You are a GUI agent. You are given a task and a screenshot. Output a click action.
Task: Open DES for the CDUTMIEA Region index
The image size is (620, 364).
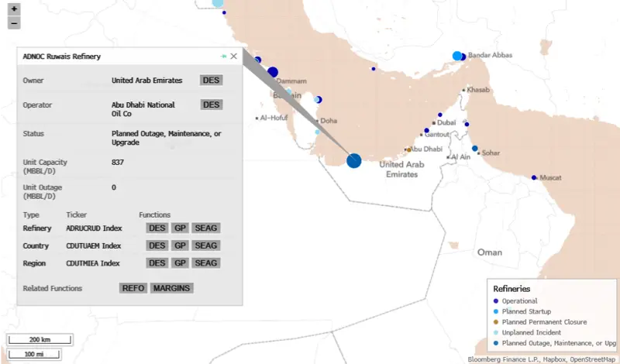[157, 263]
